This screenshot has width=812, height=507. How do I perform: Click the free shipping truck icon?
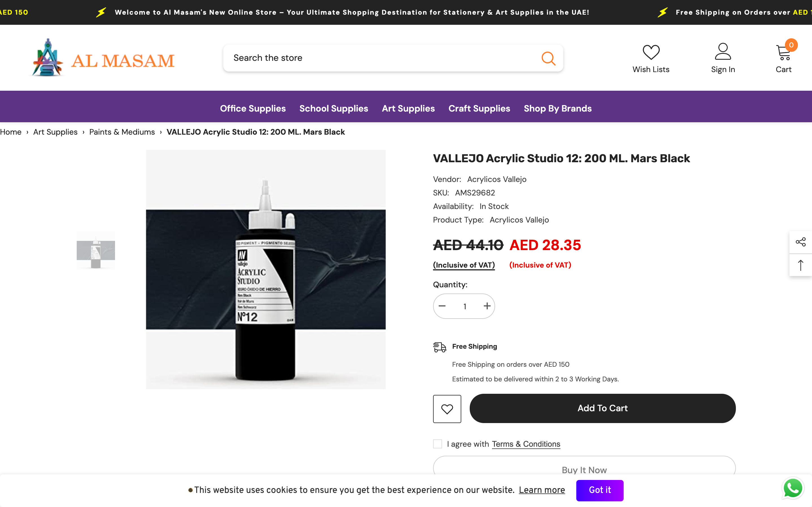(440, 347)
